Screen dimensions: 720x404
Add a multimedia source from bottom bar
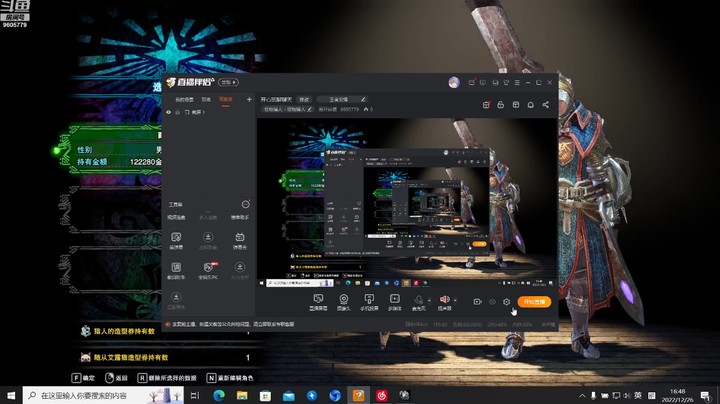pyautogui.click(x=394, y=302)
